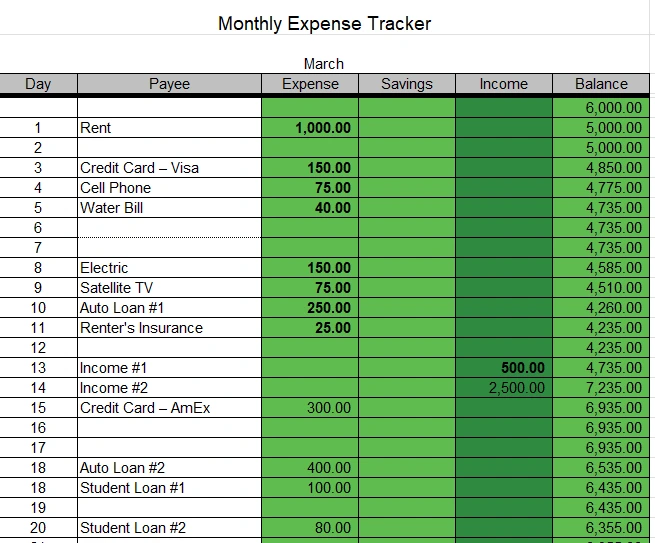
Task: Click the "Monthly Expense Tracker" title
Action: point(325,23)
